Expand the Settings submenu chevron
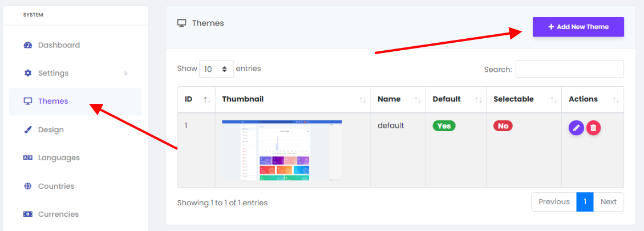The width and height of the screenshot is (644, 231). pyautogui.click(x=125, y=74)
